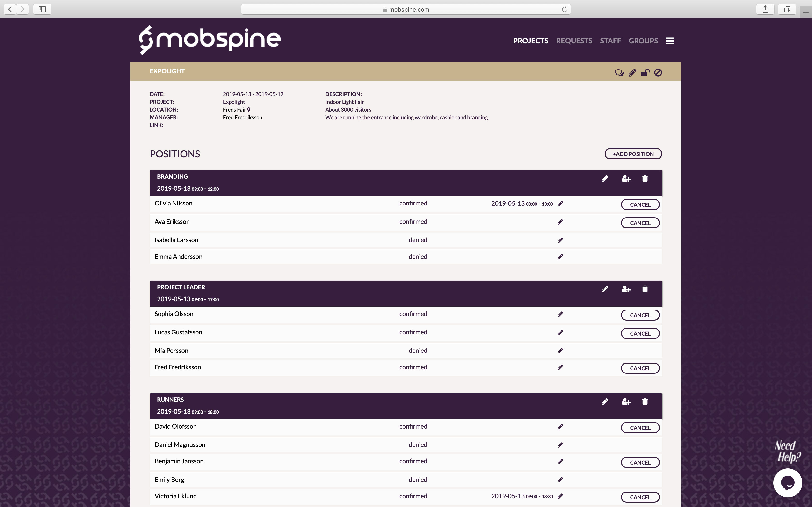
Task: Add staff to the Branding position
Action: 626,178
